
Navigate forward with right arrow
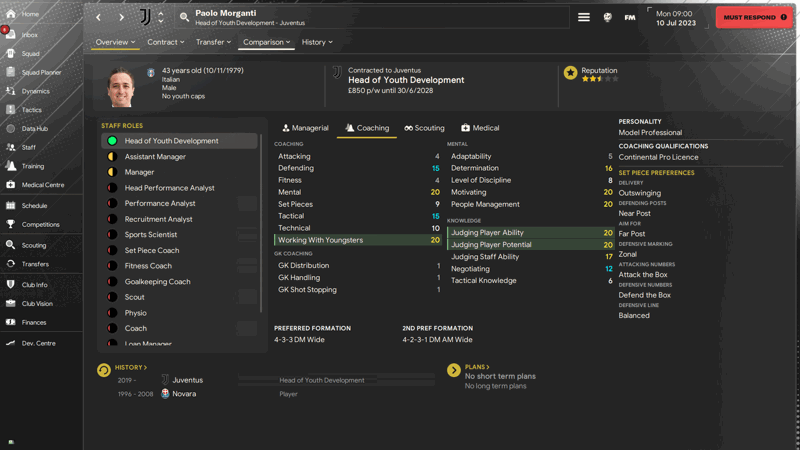[x=121, y=17]
